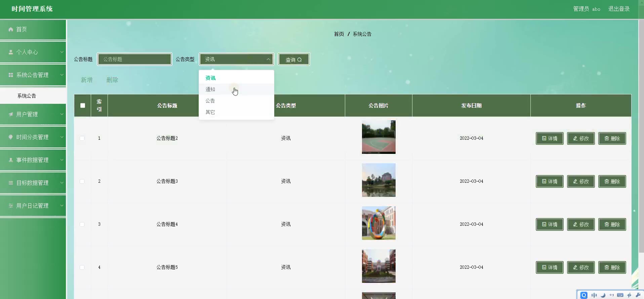644x299 pixels.
Task: Check the box for row 公告标题4
Action: [x=82, y=224]
